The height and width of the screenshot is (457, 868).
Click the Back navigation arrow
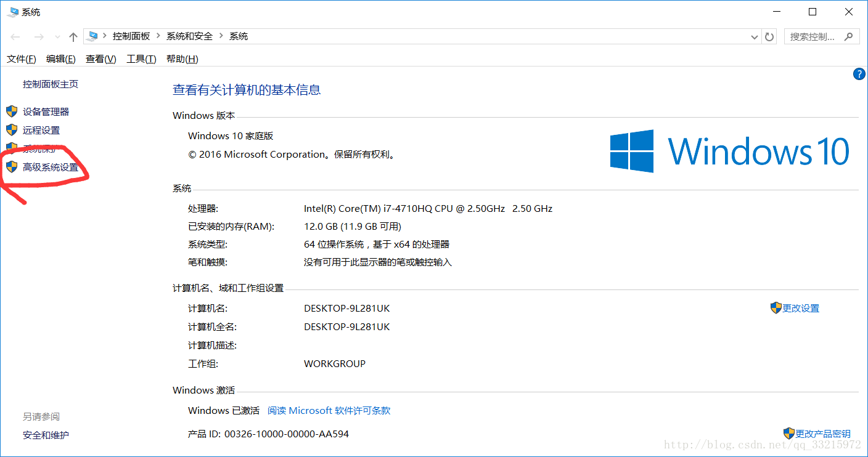click(16, 37)
